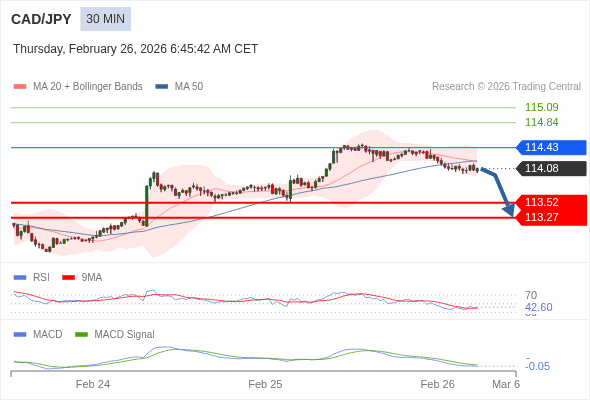Click the 9MA legend label

[x=92, y=278]
